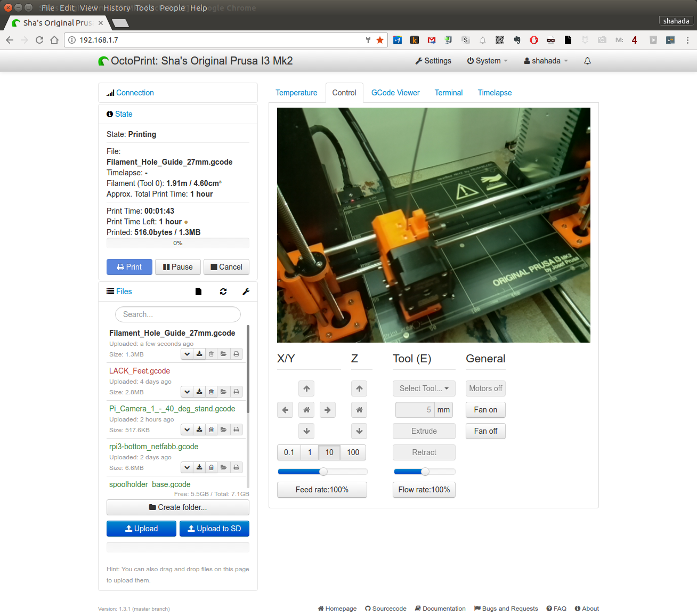Switch to Timelapse tab
Viewport: 697px width, 616px height.
coord(495,93)
